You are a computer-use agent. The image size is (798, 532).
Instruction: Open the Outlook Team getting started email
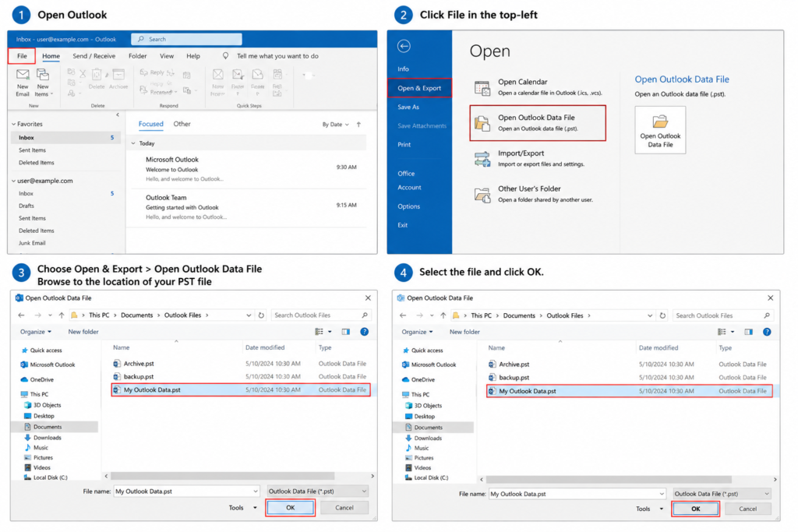(248, 206)
